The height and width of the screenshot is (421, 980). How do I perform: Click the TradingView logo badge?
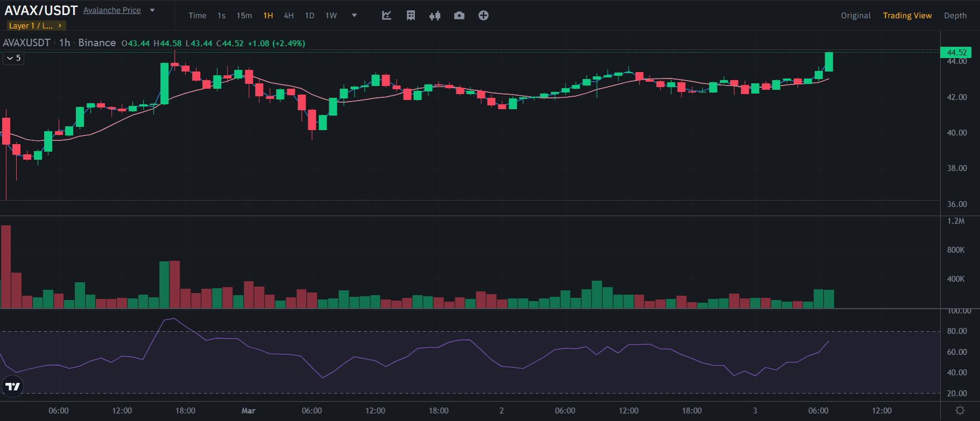pyautogui.click(x=12, y=386)
